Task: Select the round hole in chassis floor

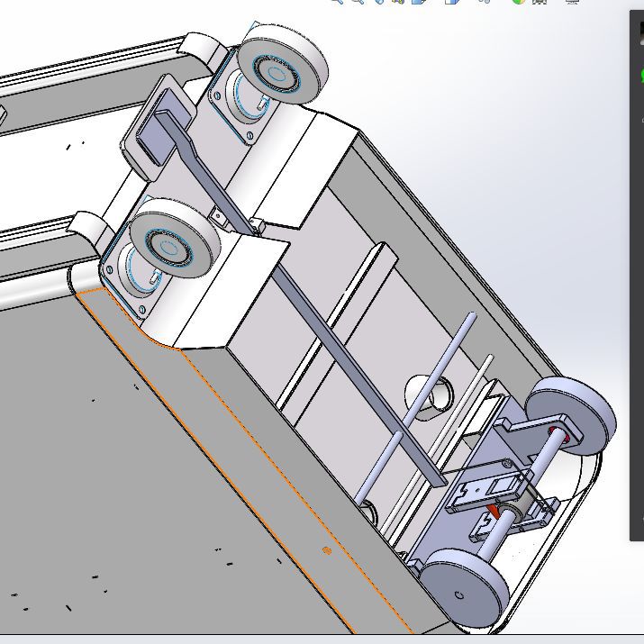Action: click(433, 393)
